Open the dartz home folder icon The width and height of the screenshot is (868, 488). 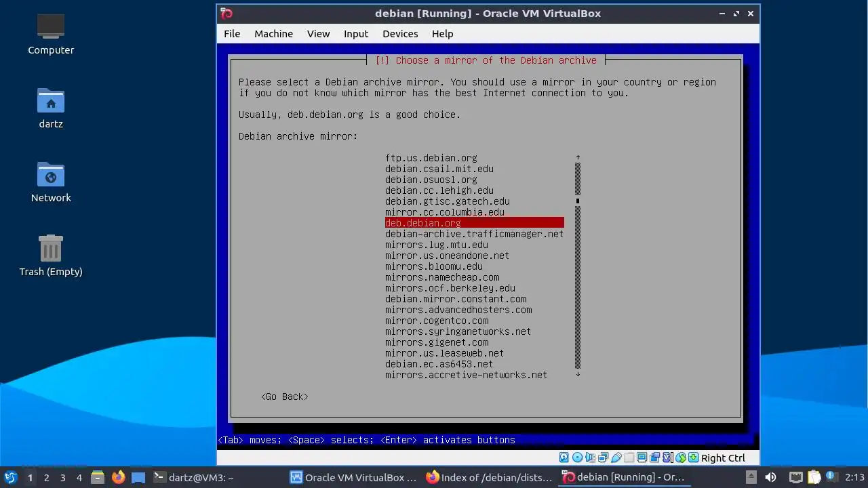click(51, 108)
